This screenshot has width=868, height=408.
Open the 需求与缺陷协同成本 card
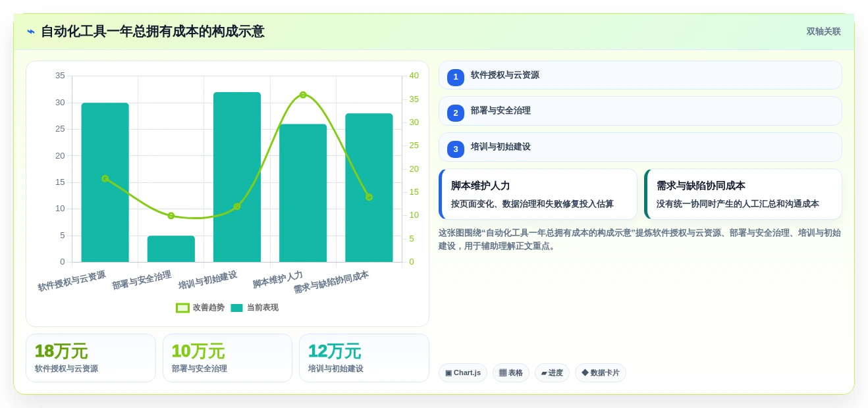point(743,194)
